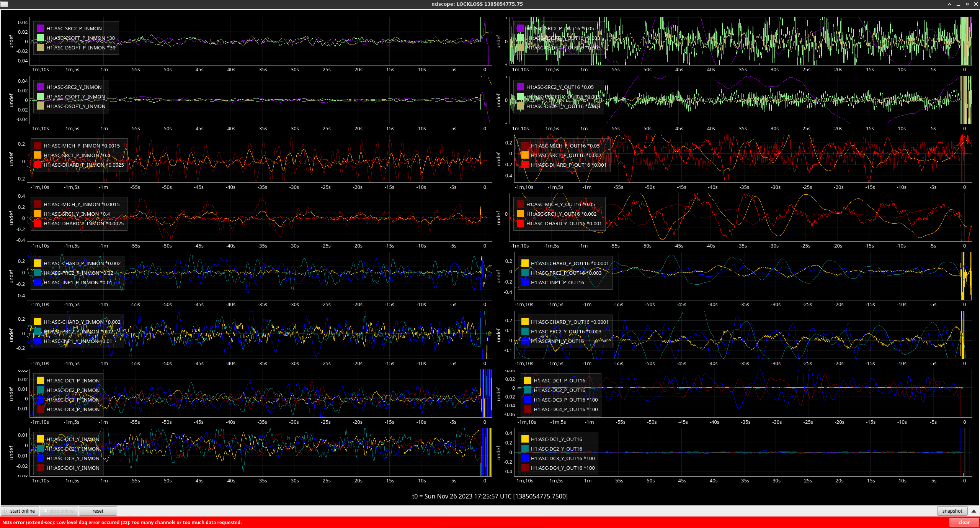
Task: Click the window restore icon in title bar
Action: tap(967, 4)
